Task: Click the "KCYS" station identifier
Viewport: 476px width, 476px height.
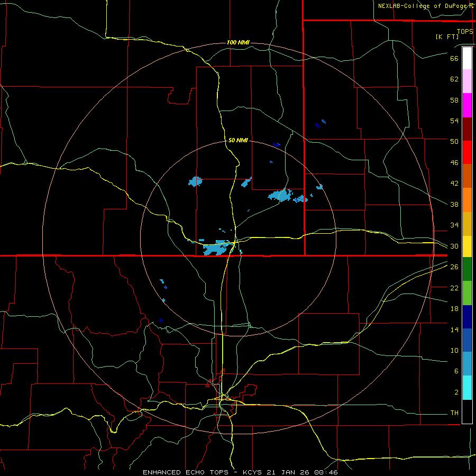Action: (x=253, y=472)
